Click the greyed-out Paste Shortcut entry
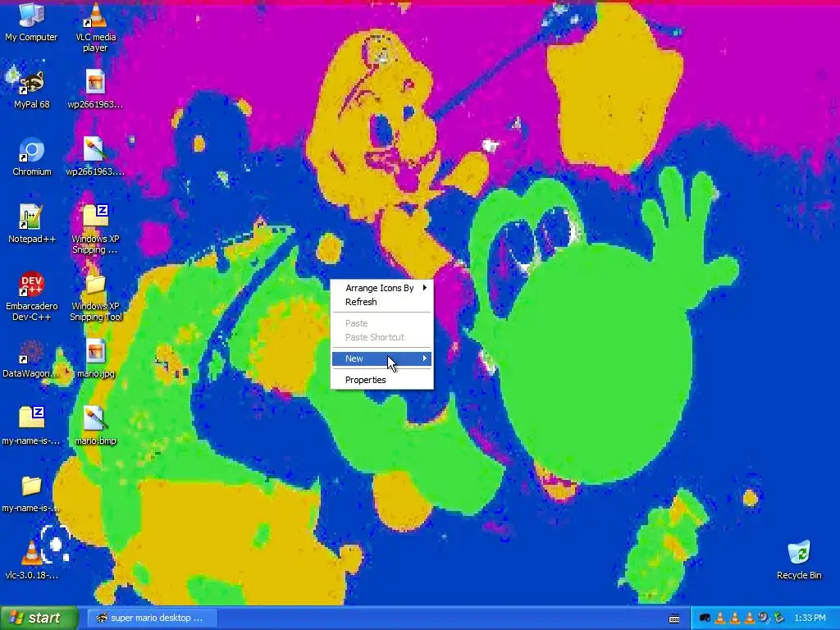 381,337
